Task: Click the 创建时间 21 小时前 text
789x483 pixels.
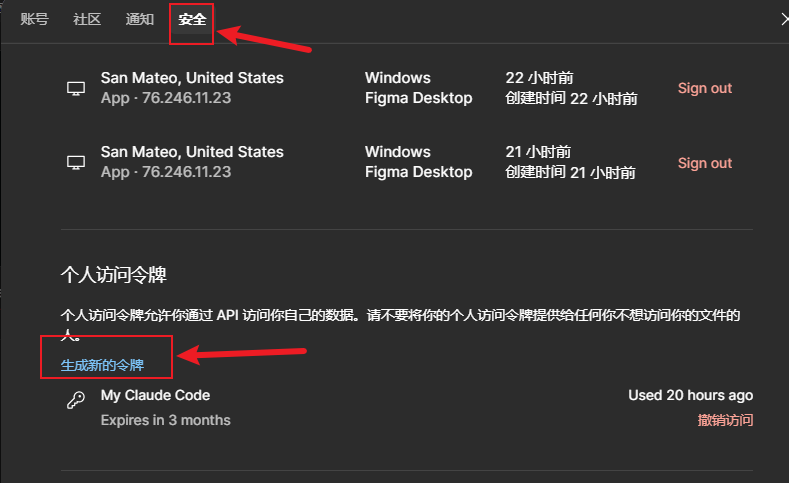Action: 570,172
